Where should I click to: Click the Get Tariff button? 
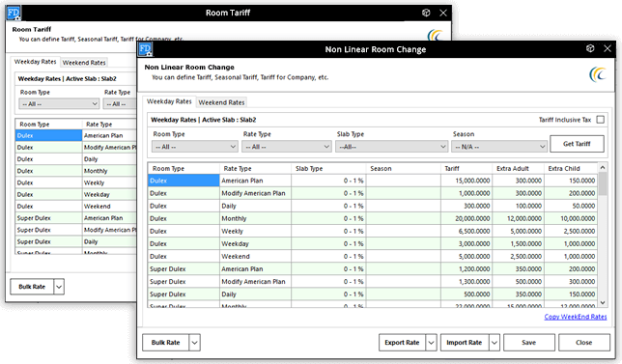click(x=577, y=144)
